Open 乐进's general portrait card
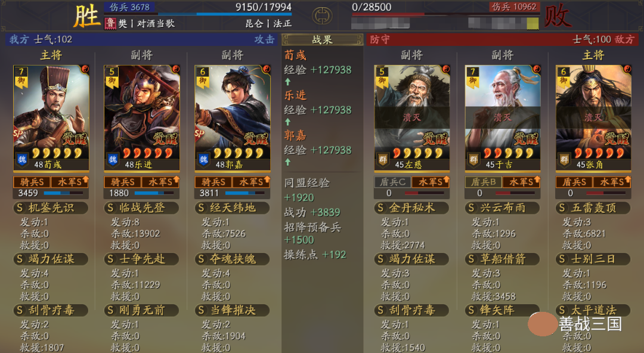Viewport: 644px width, 353px height. [142, 118]
